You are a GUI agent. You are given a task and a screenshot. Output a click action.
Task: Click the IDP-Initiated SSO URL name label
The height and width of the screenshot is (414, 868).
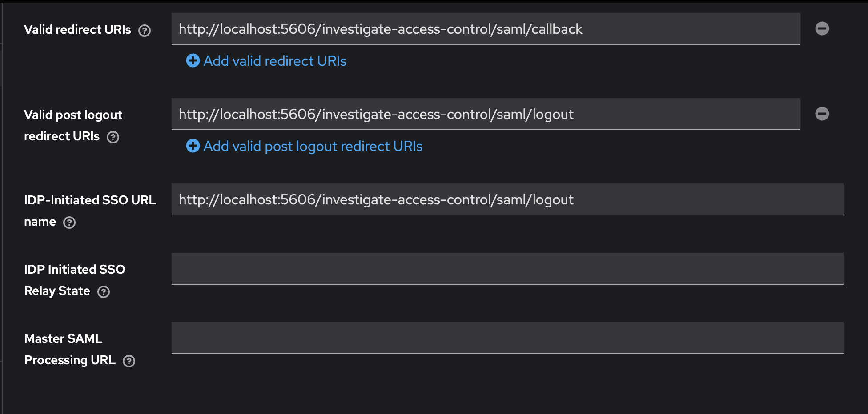(x=90, y=200)
